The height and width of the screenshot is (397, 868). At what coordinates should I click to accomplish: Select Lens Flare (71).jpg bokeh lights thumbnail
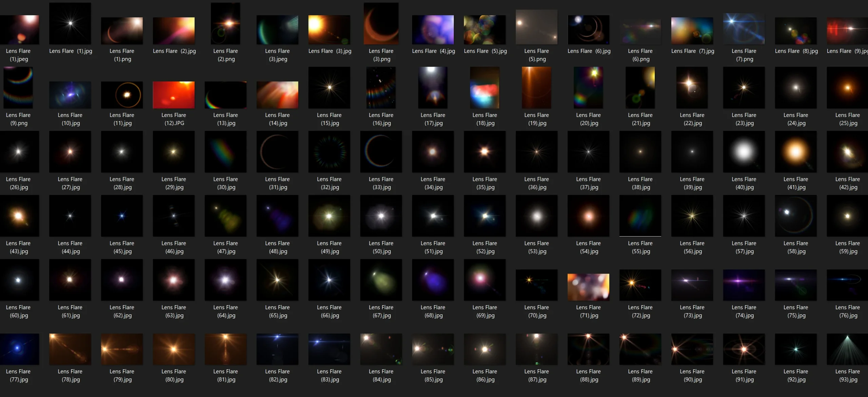588,287
